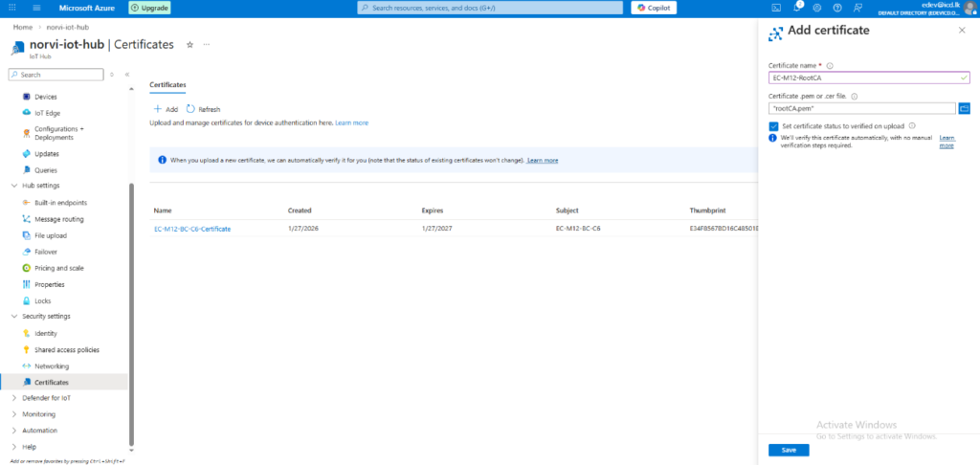Sort by Name column header

(x=163, y=210)
